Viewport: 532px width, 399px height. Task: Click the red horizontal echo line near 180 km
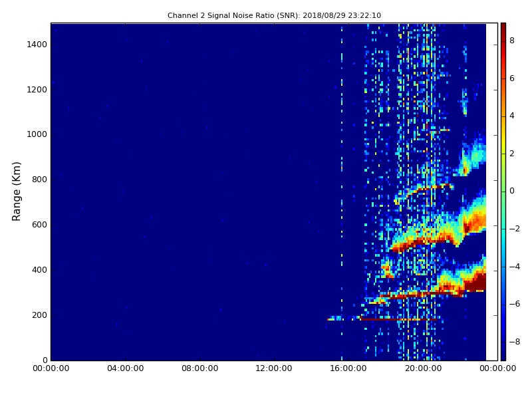[398, 319]
